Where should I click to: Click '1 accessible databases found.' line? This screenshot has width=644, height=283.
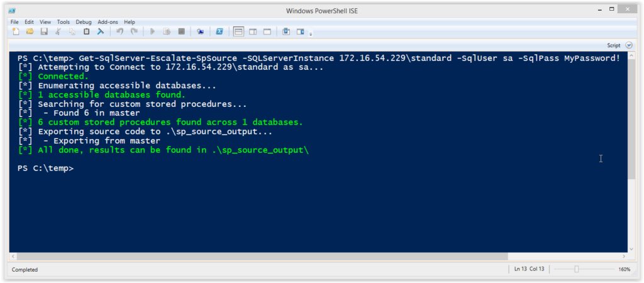point(102,95)
